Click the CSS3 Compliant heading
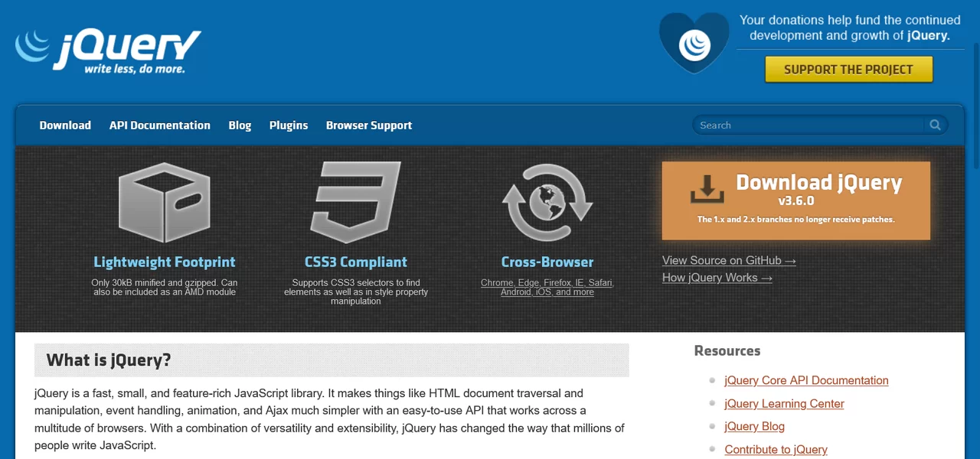This screenshot has height=459, width=980. pyautogui.click(x=356, y=262)
